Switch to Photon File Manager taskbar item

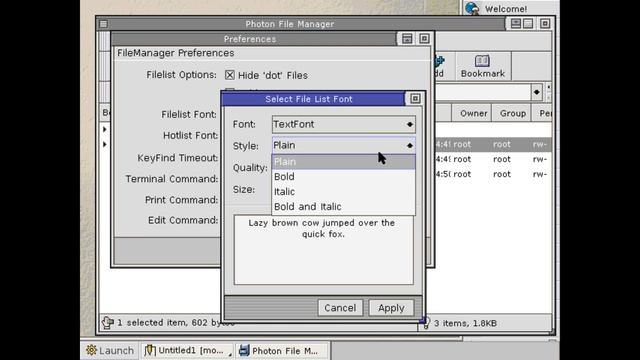[x=282, y=350]
